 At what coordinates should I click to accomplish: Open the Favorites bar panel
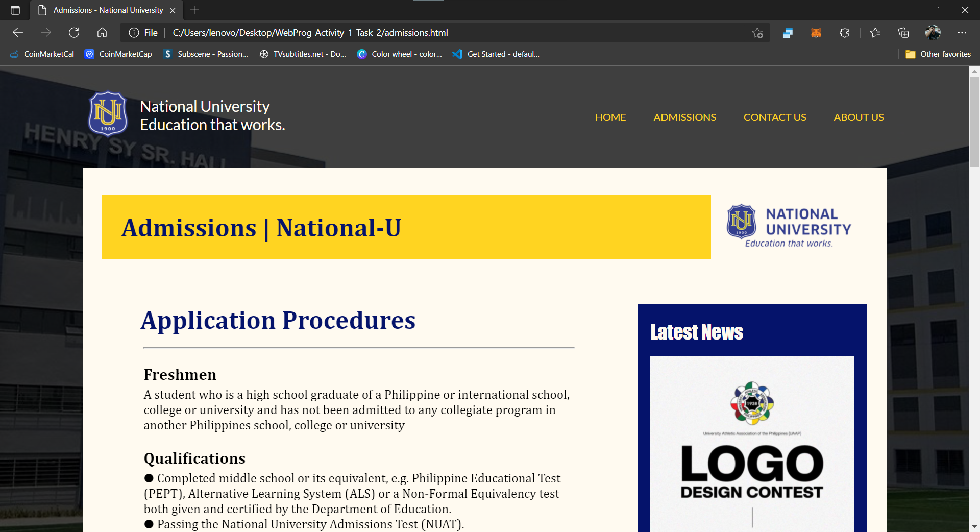pyautogui.click(x=875, y=32)
